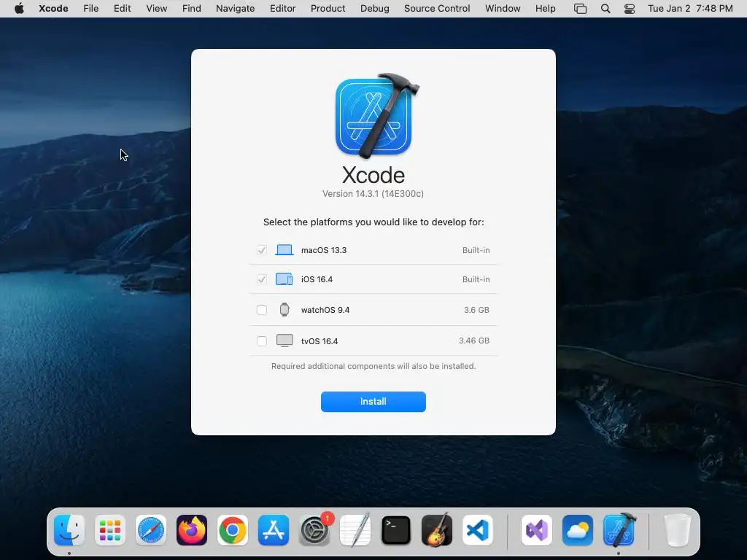747x560 pixels.
Task: Click the tvOS display platform icon
Action: (285, 341)
